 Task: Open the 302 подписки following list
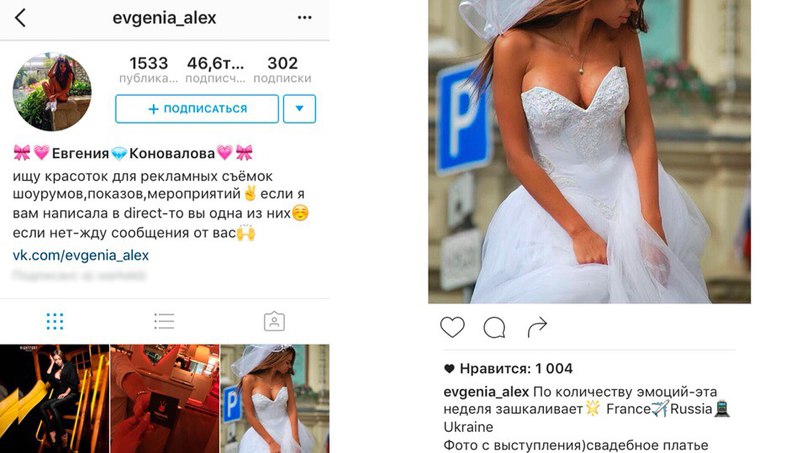click(x=282, y=69)
